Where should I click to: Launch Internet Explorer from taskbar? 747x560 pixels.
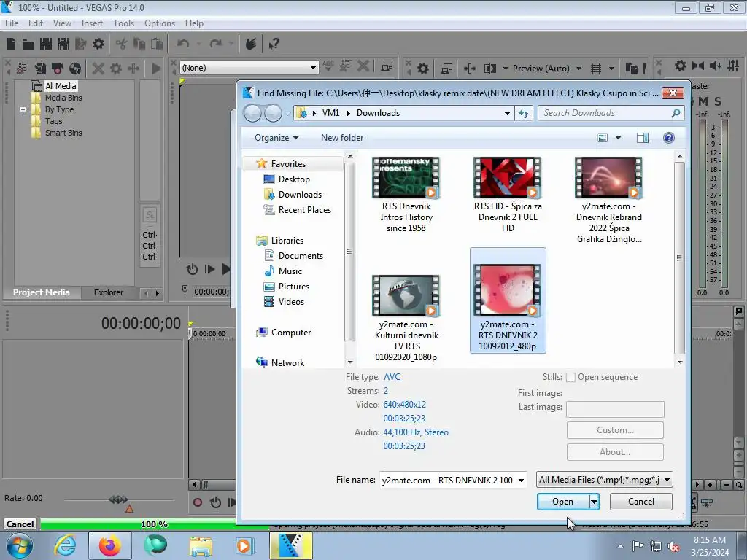click(x=65, y=545)
